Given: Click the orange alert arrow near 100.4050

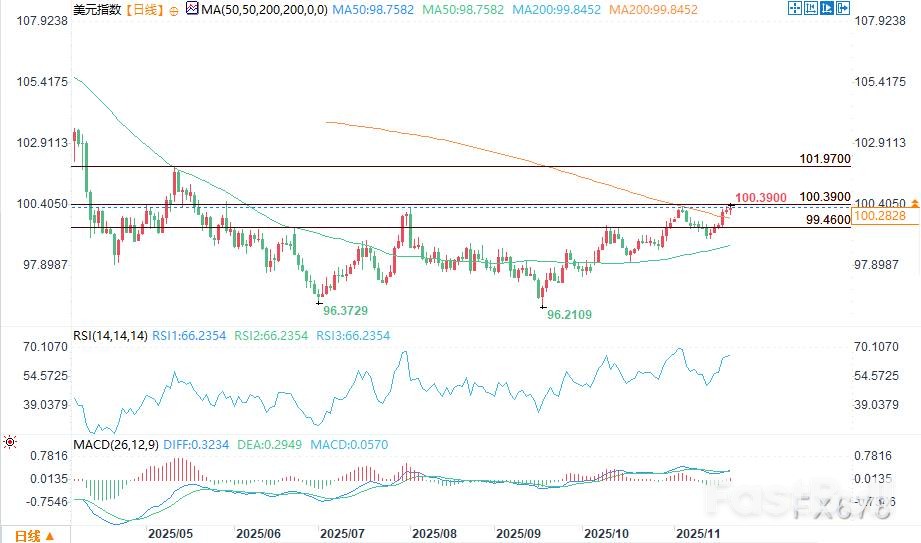Looking at the screenshot, I should [914, 203].
